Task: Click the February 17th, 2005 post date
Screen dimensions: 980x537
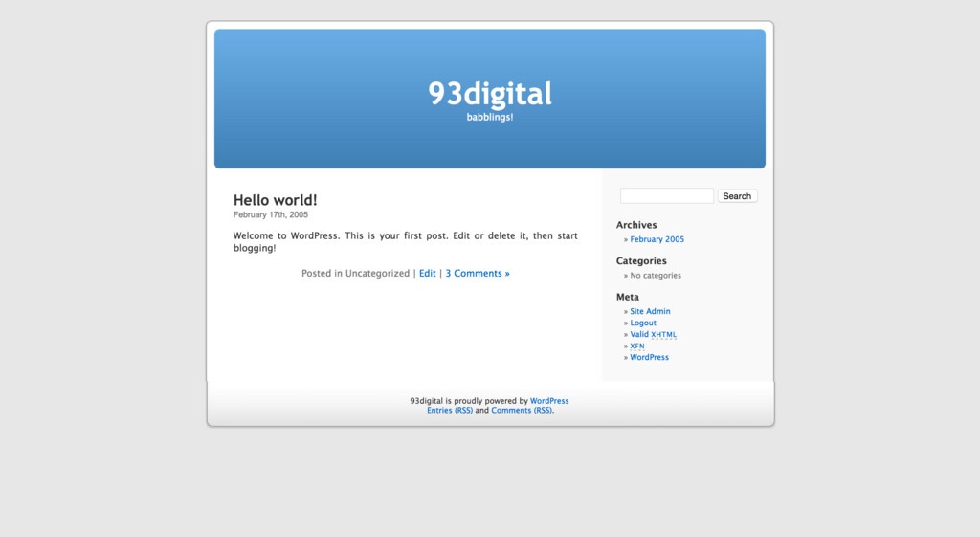Action: tap(271, 215)
